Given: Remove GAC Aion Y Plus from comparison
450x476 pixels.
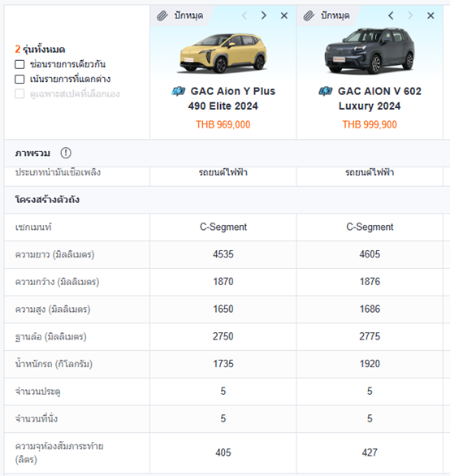Looking at the screenshot, I should click(284, 15).
